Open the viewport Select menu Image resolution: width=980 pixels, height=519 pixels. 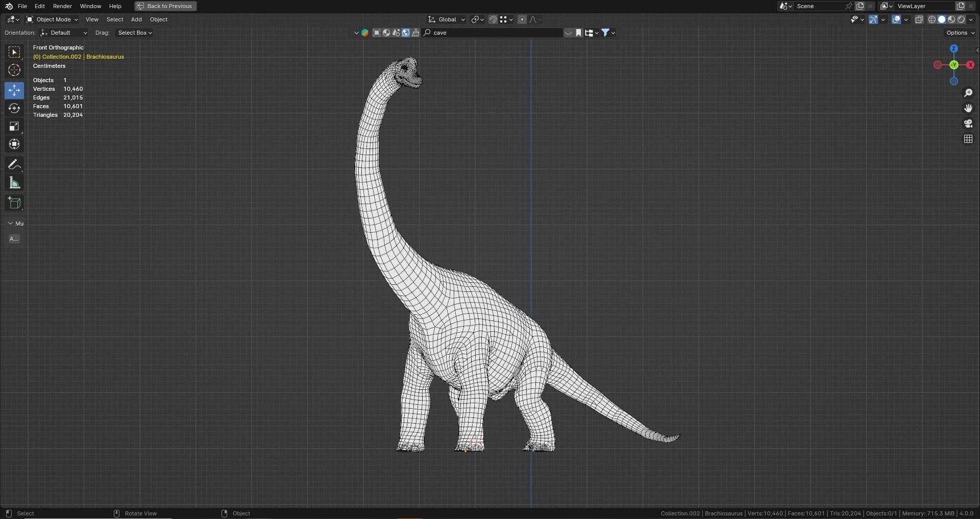click(x=115, y=19)
